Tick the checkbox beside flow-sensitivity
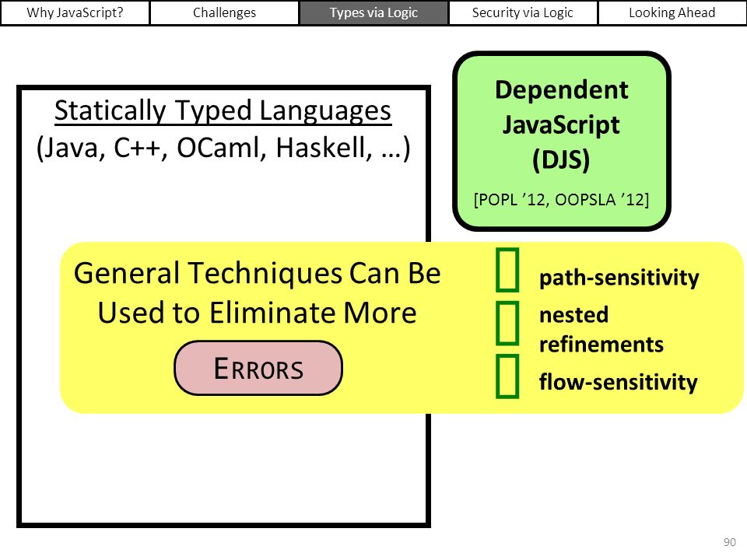Image resolution: width=747 pixels, height=560 pixels. pyautogui.click(x=507, y=376)
